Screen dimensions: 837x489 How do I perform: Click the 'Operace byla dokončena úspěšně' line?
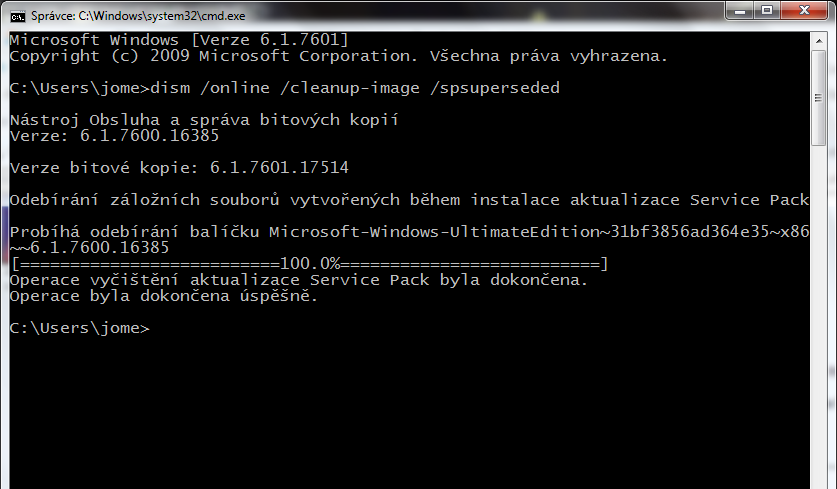click(163, 296)
